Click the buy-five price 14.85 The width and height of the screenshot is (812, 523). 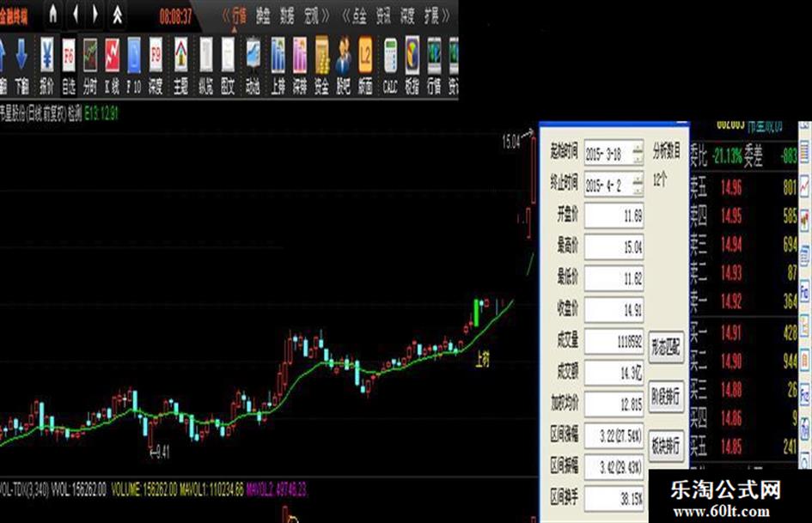click(x=731, y=447)
